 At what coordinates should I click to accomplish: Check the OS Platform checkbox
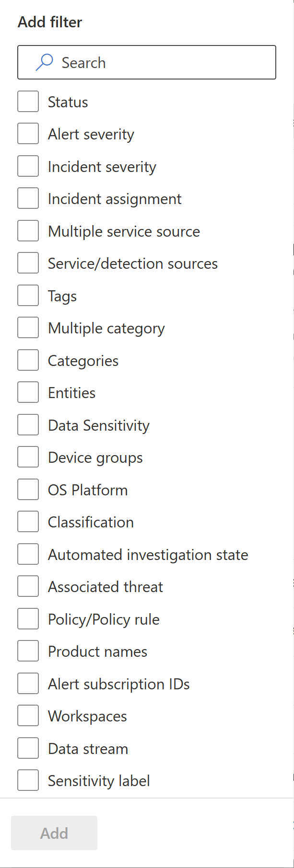pos(28,490)
